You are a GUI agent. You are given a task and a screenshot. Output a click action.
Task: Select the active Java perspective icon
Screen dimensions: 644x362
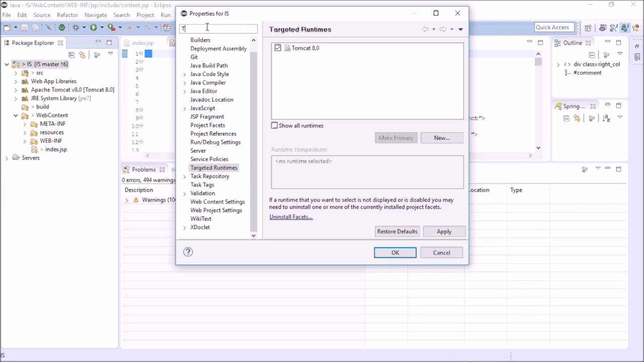624,28
